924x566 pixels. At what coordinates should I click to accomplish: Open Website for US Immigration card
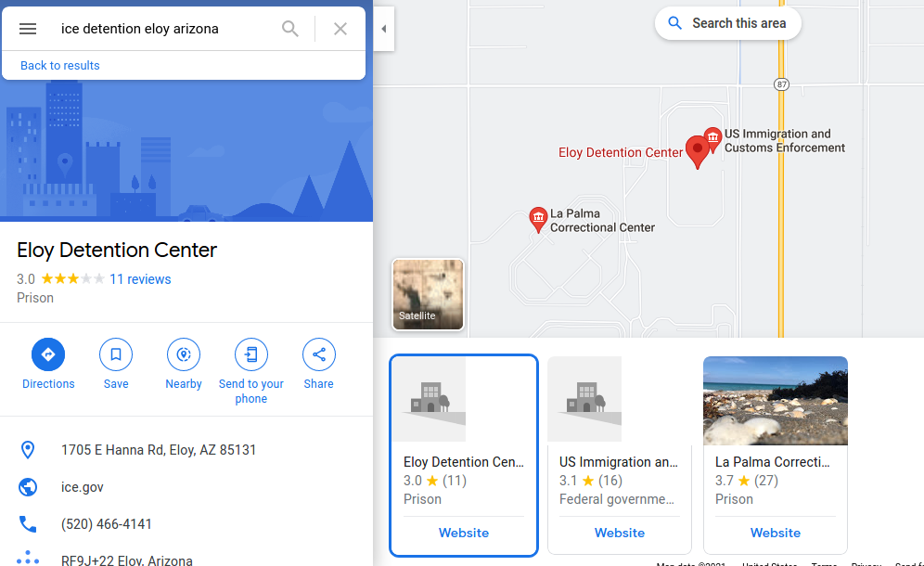[620, 533]
